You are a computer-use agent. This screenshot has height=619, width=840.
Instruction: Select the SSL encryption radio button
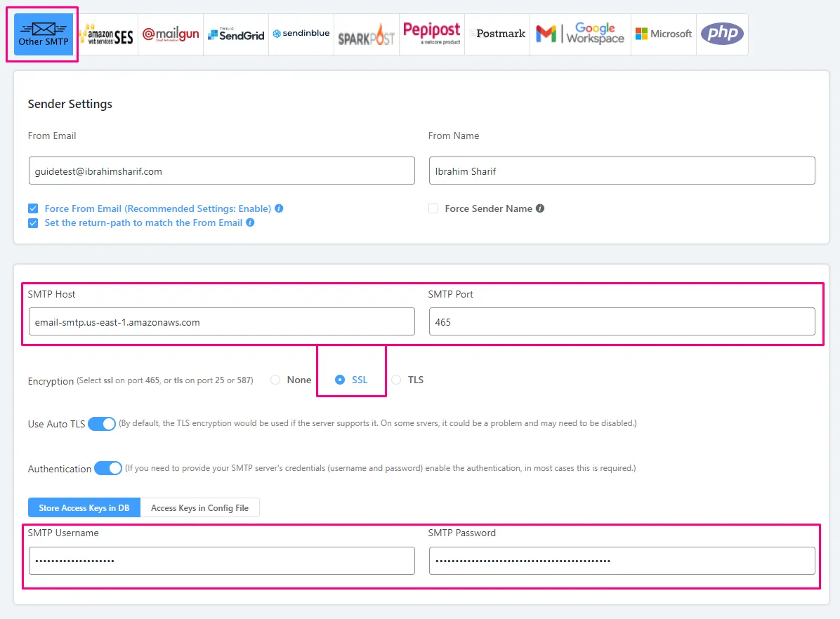(x=340, y=380)
